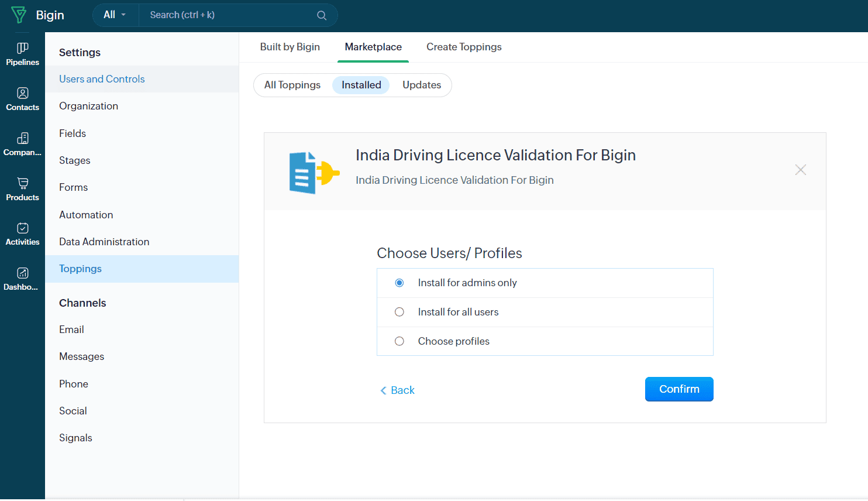Viewport: 868px width, 501px height.
Task: Go Back to previous step
Action: (397, 390)
